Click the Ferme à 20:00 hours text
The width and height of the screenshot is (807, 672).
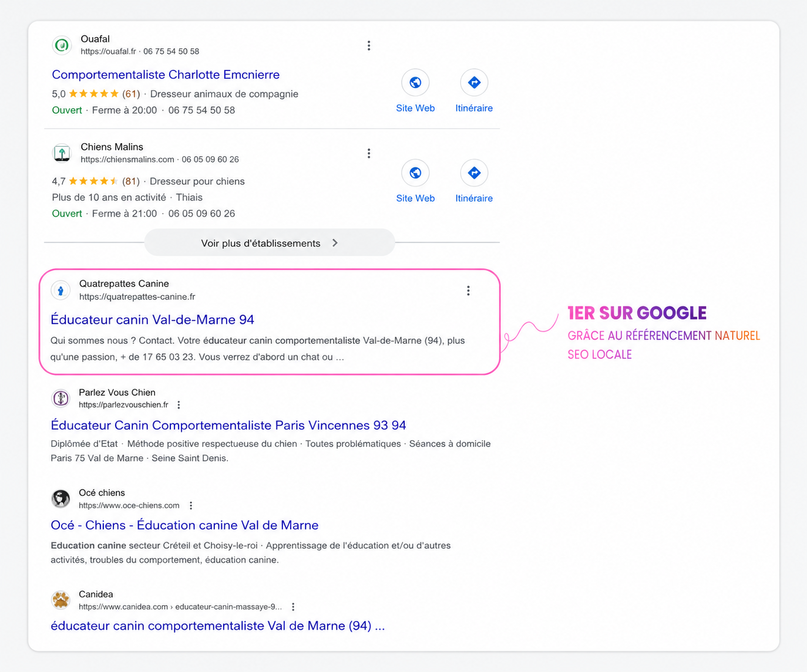click(x=125, y=110)
